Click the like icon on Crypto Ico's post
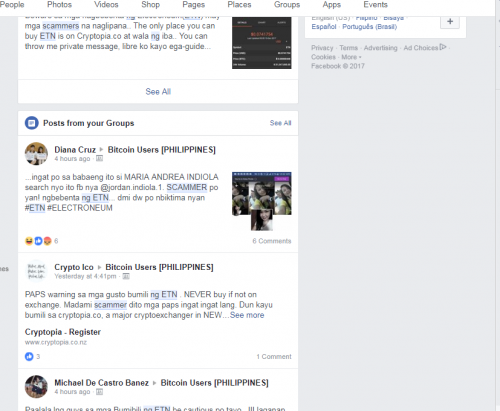 click(x=29, y=356)
